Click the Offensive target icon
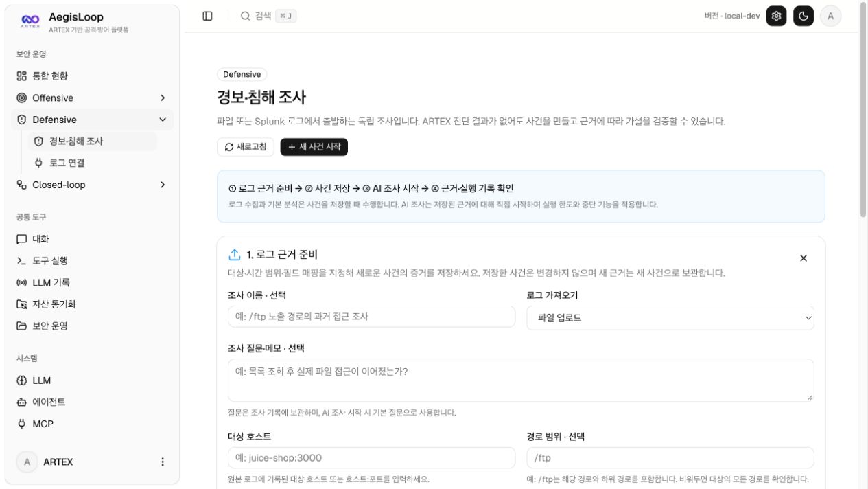This screenshot has width=868, height=489. point(21,98)
